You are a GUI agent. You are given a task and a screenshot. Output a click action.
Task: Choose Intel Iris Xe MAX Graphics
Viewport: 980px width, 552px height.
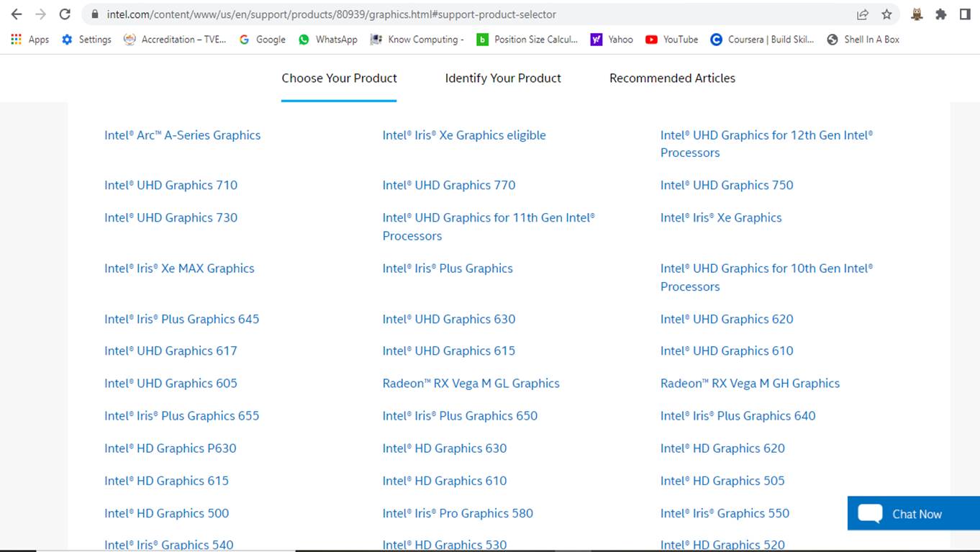coord(179,268)
